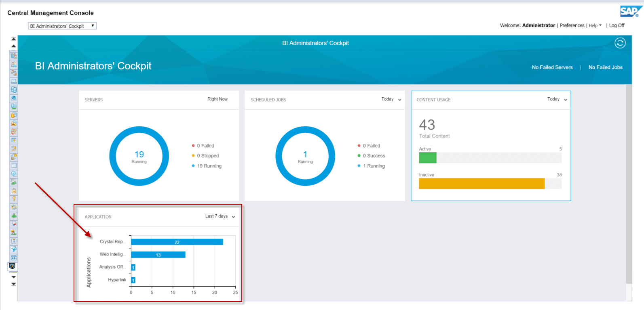Screen dimensions: 644x310
Task: Open the BI Administrators' Cockpit navigation dropdown
Action: 62,26
